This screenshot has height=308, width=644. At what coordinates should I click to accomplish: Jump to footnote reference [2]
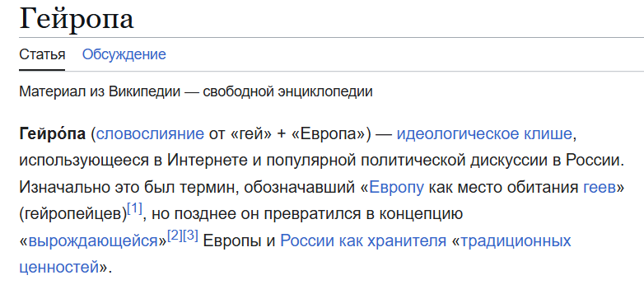point(175,236)
